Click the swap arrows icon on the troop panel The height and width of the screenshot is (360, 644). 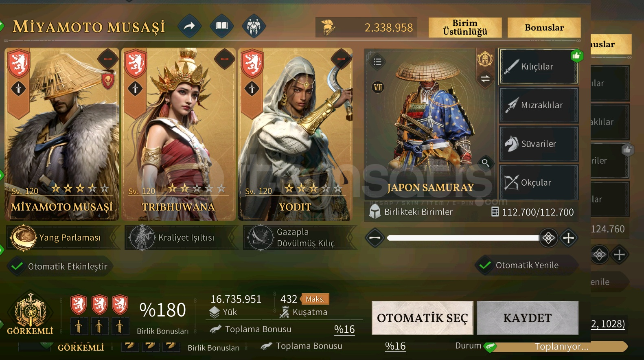click(485, 79)
